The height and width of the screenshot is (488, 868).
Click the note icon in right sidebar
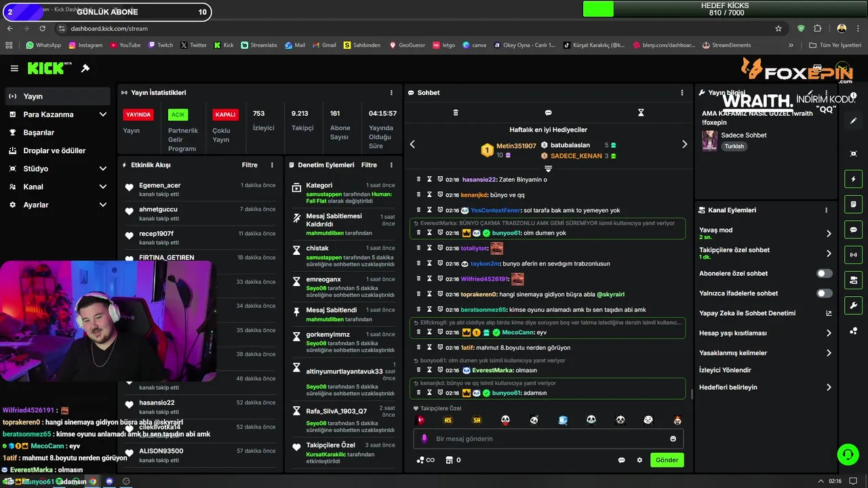(853, 204)
